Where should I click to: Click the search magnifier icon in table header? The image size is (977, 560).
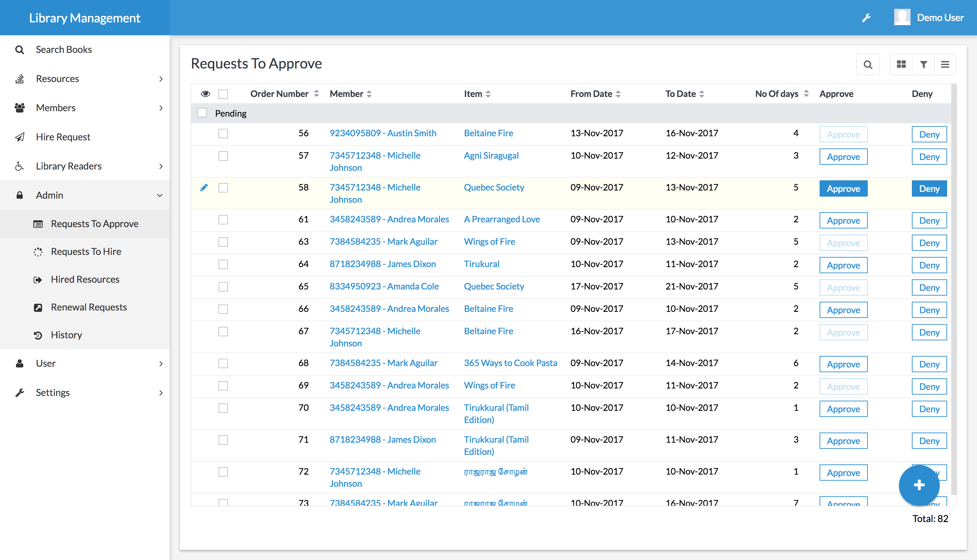(868, 65)
